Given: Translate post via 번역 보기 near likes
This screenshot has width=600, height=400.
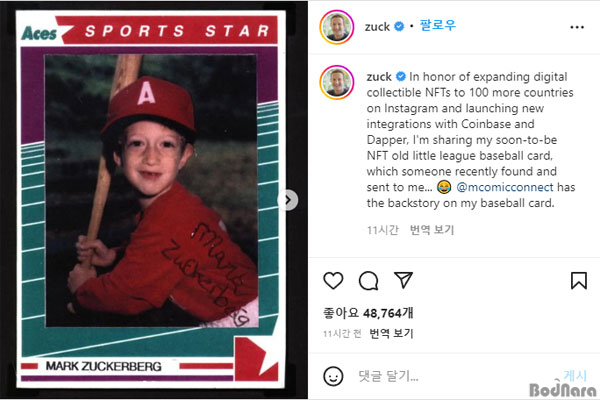Looking at the screenshot, I should point(391,333).
